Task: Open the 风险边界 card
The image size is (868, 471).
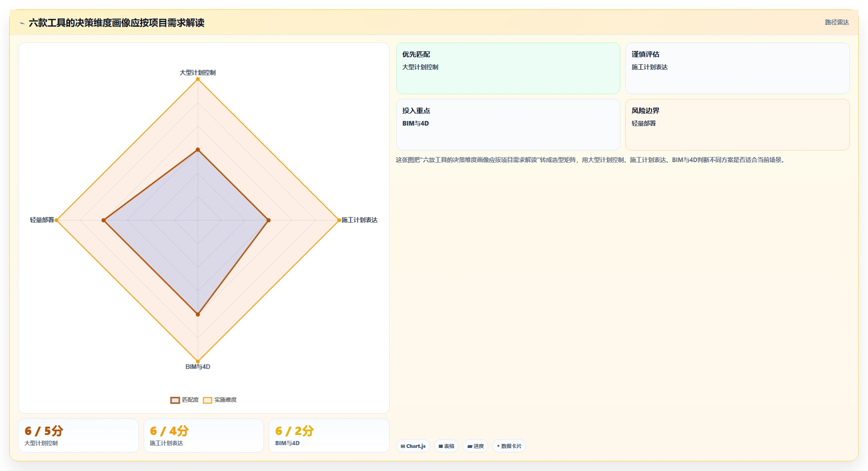Action: pos(737,125)
